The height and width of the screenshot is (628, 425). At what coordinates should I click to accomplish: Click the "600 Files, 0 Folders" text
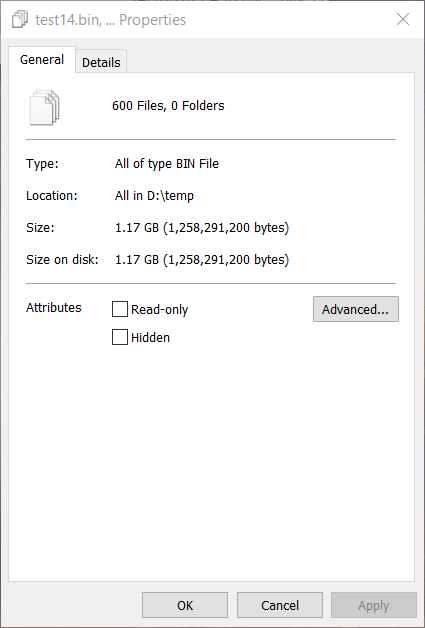(x=168, y=106)
